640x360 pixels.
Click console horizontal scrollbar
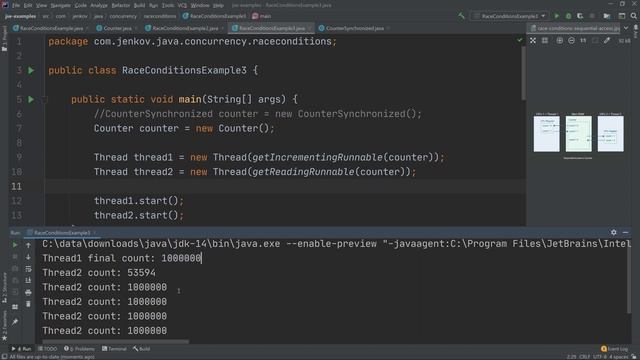tap(116, 342)
